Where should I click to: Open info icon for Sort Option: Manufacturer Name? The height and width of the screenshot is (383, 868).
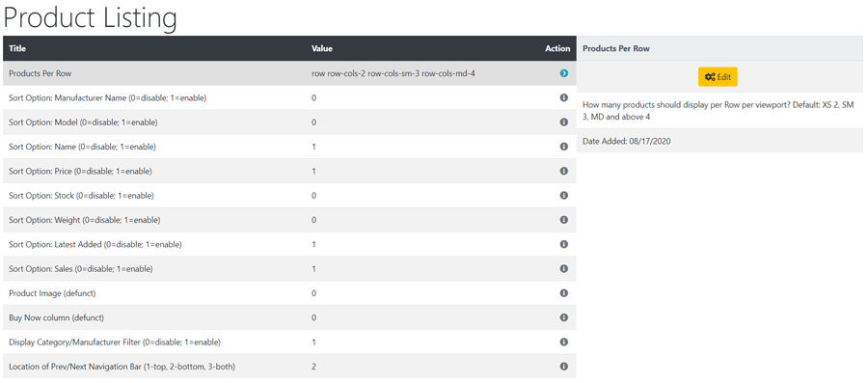click(x=564, y=97)
